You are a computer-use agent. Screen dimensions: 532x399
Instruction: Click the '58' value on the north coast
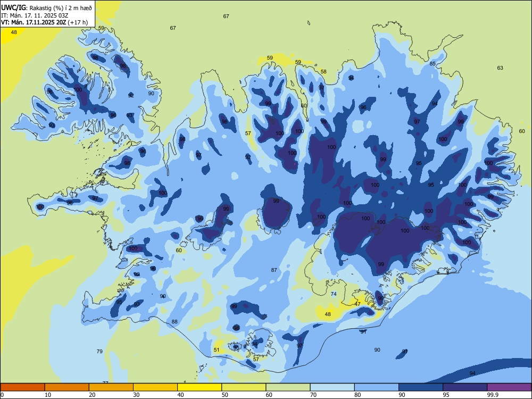(x=323, y=72)
